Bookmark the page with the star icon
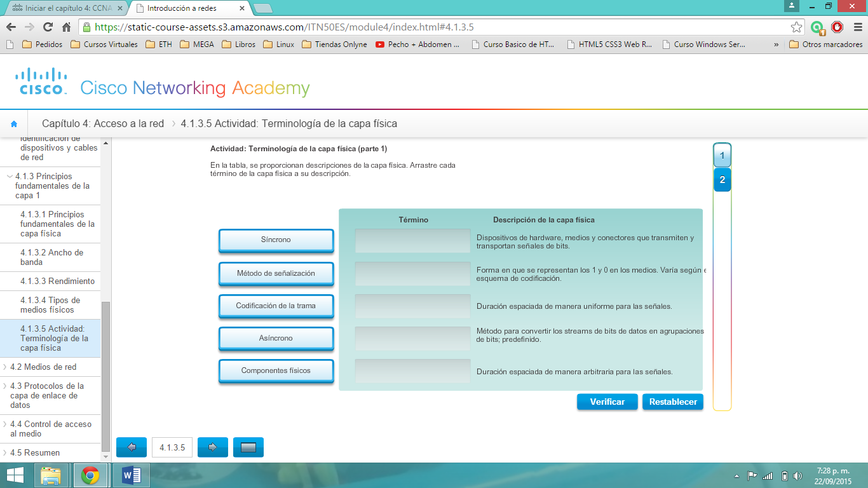This screenshot has height=488, width=868. click(795, 28)
